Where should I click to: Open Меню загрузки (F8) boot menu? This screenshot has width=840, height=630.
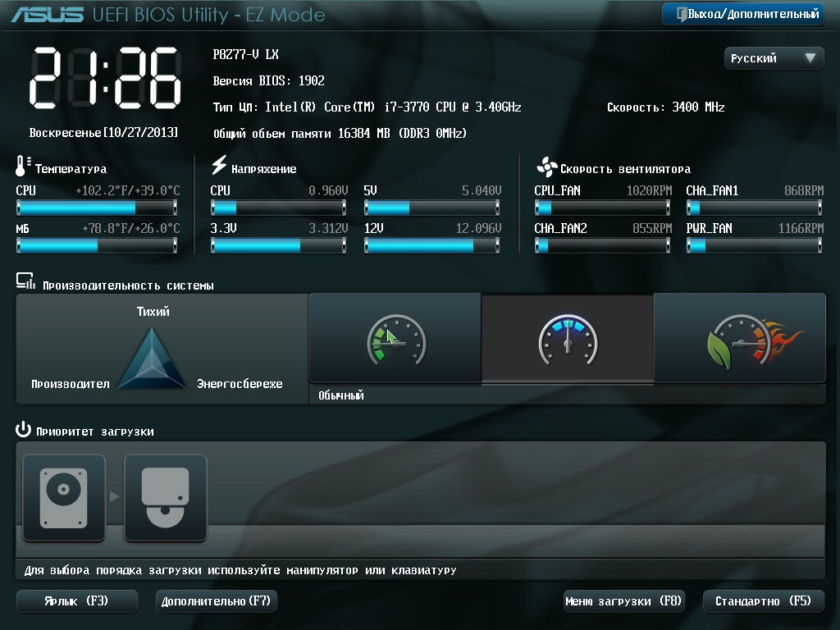tap(624, 601)
